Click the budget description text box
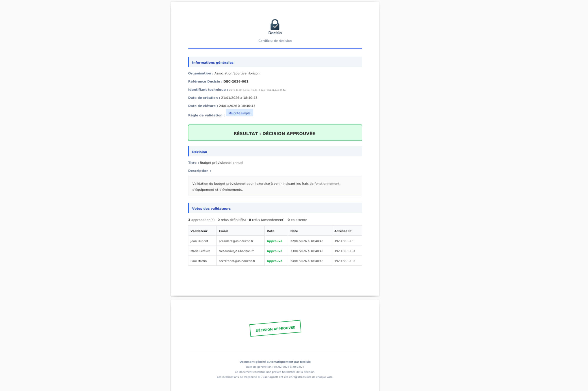The image size is (588, 391). coord(275,186)
